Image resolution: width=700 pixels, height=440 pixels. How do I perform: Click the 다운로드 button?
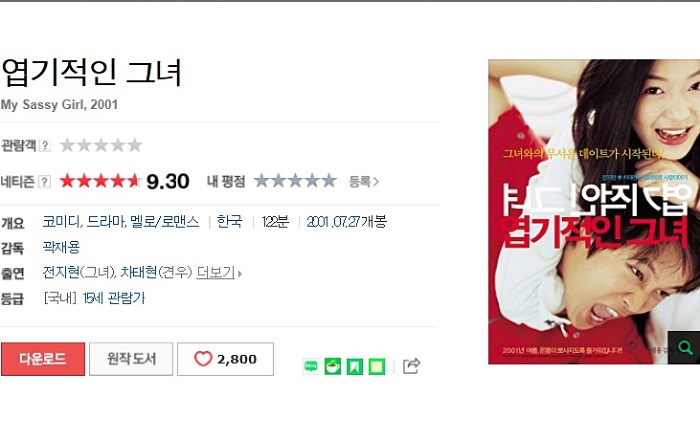point(43,359)
